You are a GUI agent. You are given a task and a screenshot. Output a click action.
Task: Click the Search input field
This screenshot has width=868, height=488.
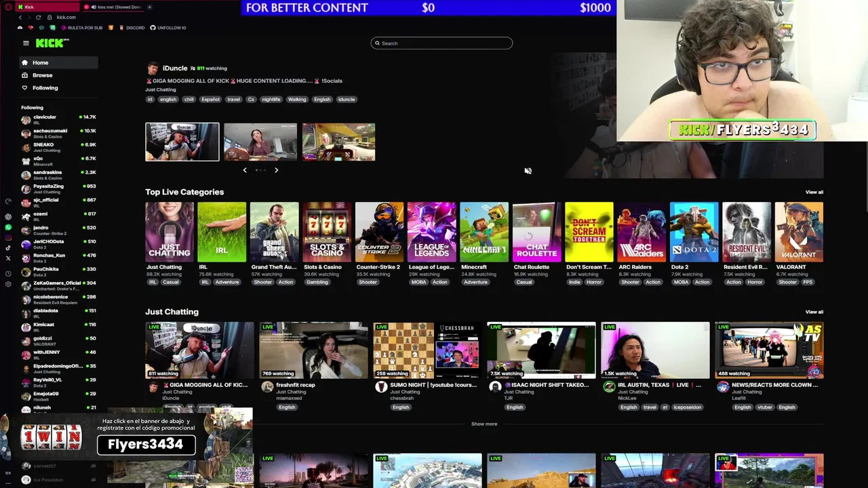(x=441, y=43)
